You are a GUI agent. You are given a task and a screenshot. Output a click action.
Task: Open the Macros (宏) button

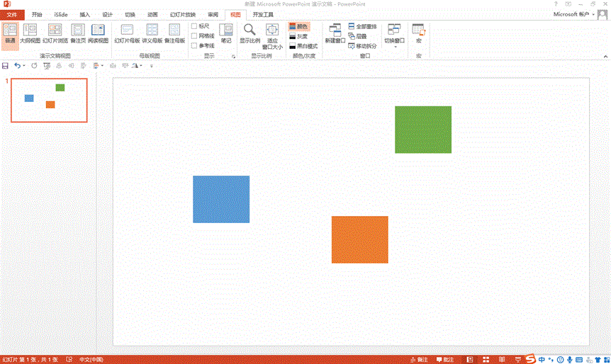coord(418,33)
